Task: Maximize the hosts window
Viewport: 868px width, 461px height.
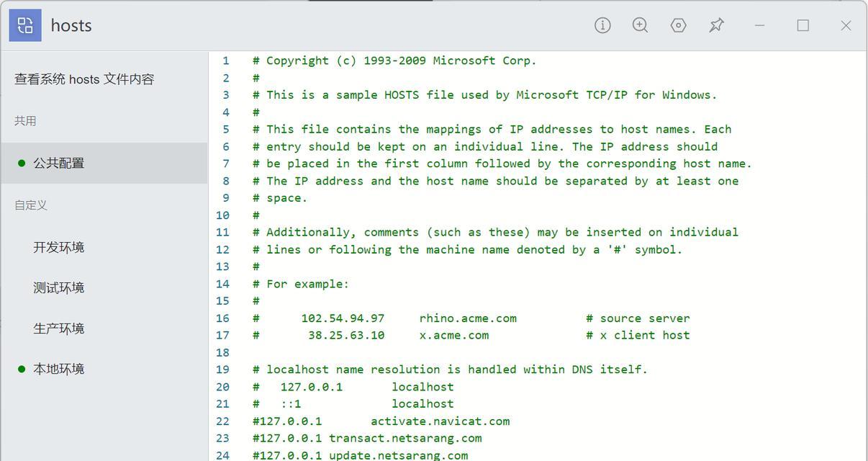Action: (x=803, y=25)
